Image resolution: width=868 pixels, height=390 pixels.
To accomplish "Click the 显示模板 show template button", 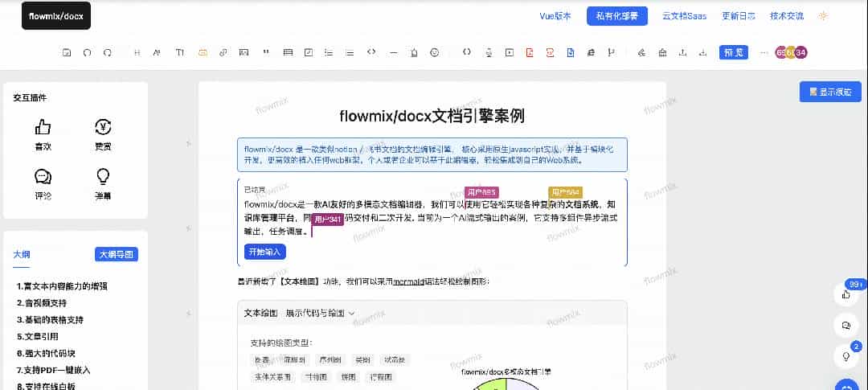I will point(830,92).
